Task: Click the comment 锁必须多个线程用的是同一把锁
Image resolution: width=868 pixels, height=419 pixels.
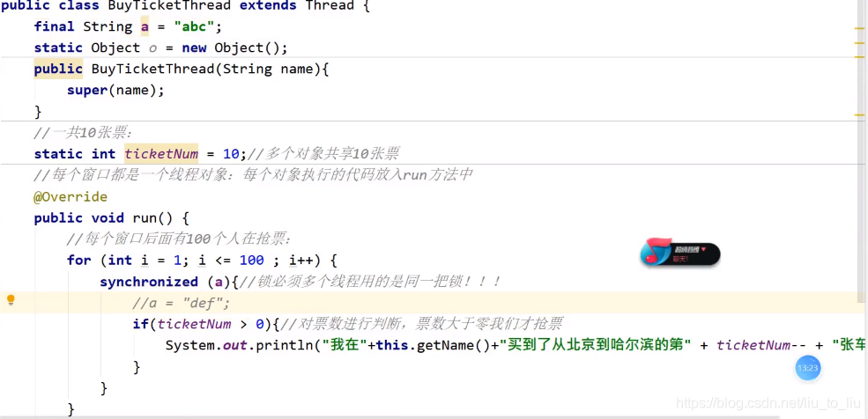Action: click(x=370, y=282)
